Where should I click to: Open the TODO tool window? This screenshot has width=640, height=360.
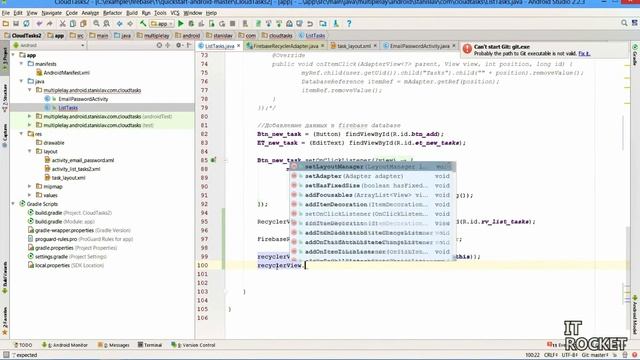(23, 345)
